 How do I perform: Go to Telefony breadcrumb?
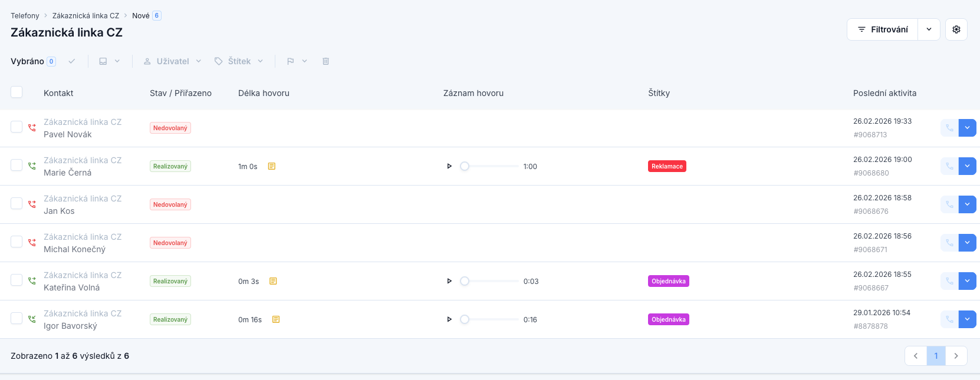(x=25, y=16)
